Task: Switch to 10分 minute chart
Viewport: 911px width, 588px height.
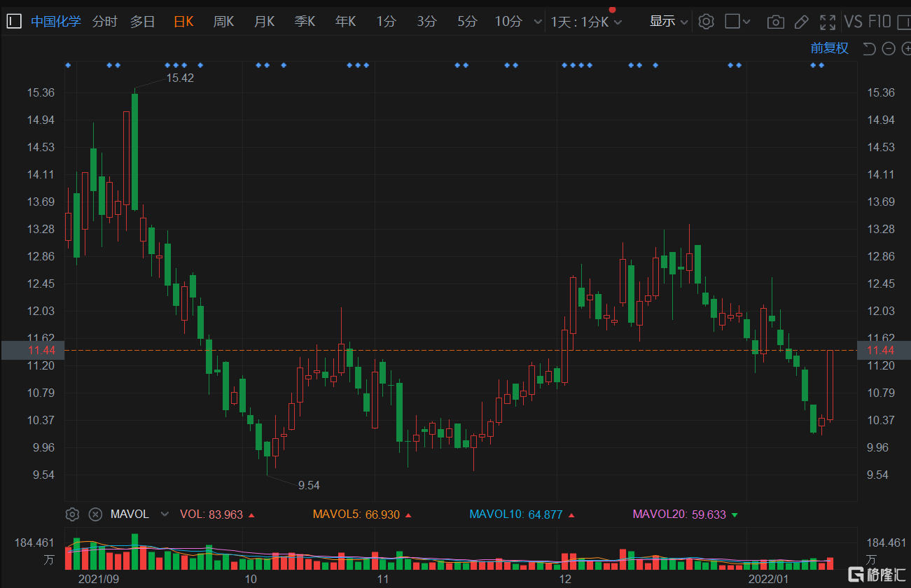Action: coord(508,22)
